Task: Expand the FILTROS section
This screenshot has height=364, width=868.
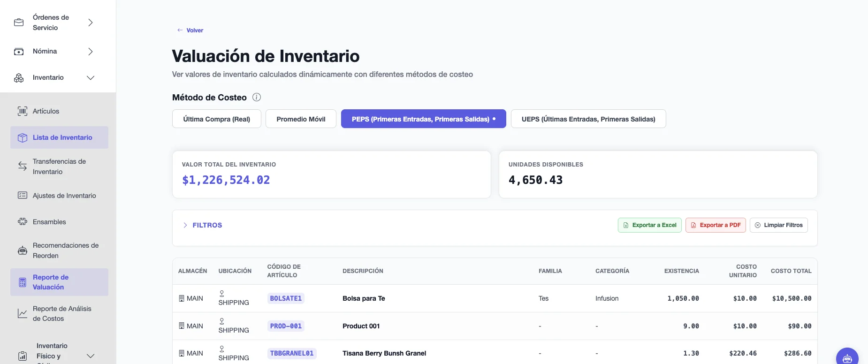Action: click(202, 225)
